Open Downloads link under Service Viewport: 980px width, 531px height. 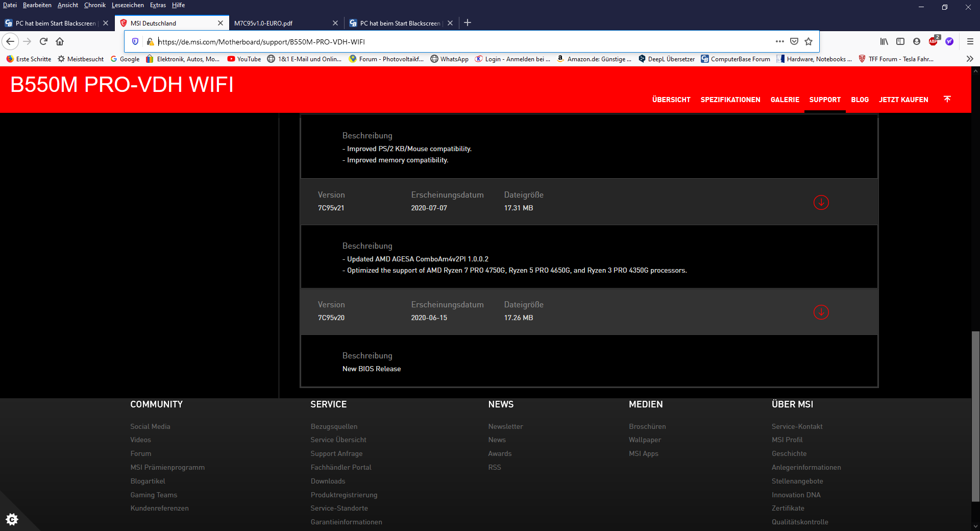click(328, 481)
